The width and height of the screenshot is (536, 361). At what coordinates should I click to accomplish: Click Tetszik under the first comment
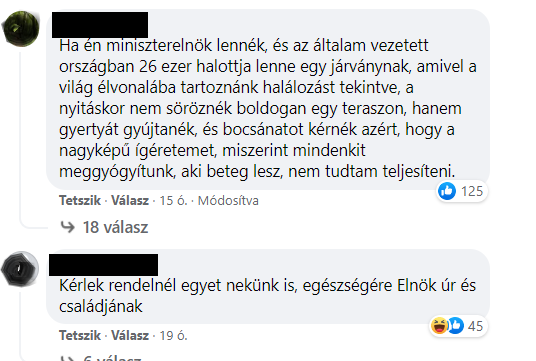click(x=80, y=200)
